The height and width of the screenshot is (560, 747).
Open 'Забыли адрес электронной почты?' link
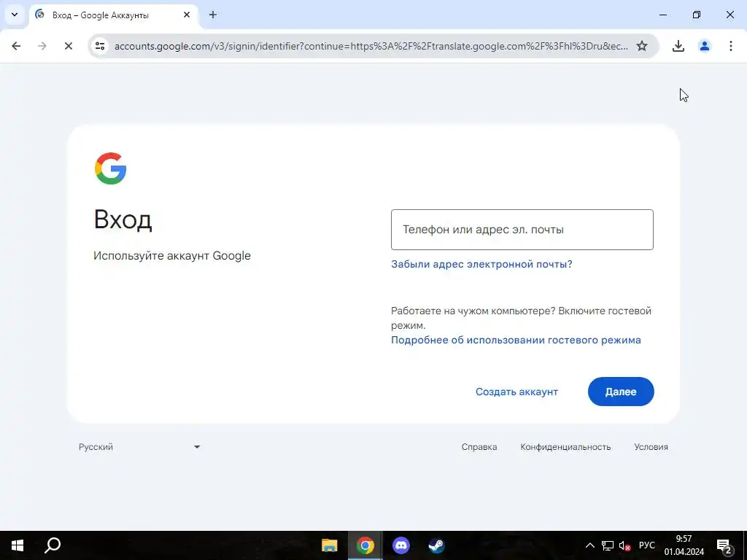coord(481,264)
